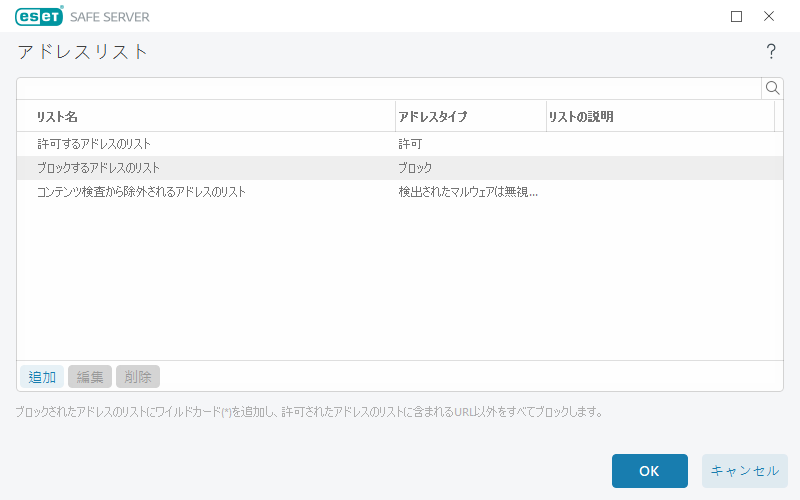This screenshot has height=500, width=800.
Task: Click the search magnifier icon
Action: (x=772, y=88)
